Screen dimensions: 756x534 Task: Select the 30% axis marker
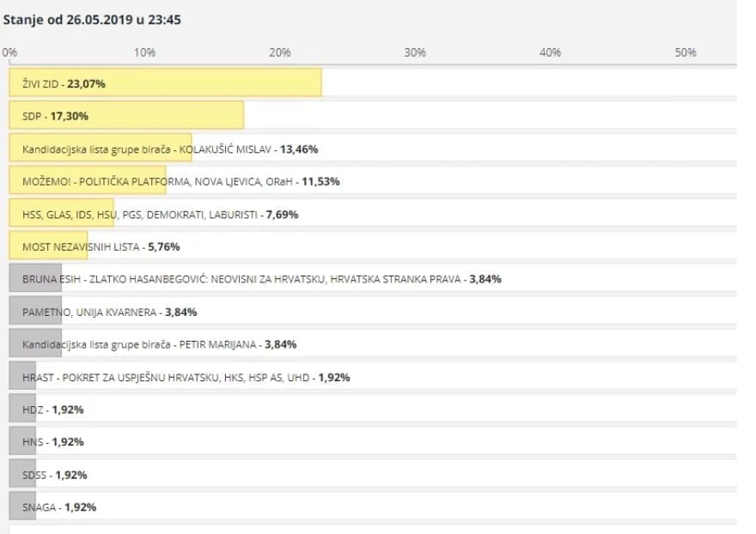[x=415, y=53]
